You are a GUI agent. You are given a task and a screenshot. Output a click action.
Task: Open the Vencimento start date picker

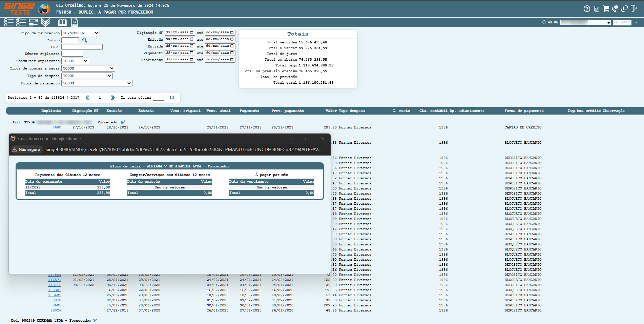(x=191, y=60)
